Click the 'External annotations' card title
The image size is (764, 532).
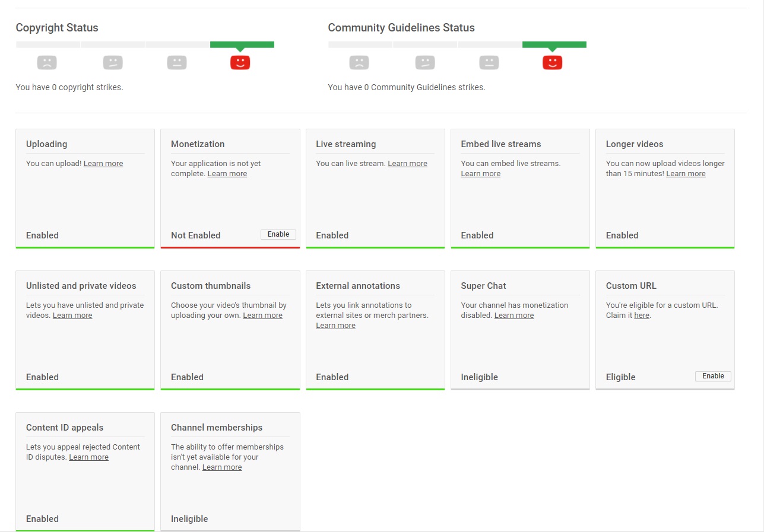click(x=358, y=286)
